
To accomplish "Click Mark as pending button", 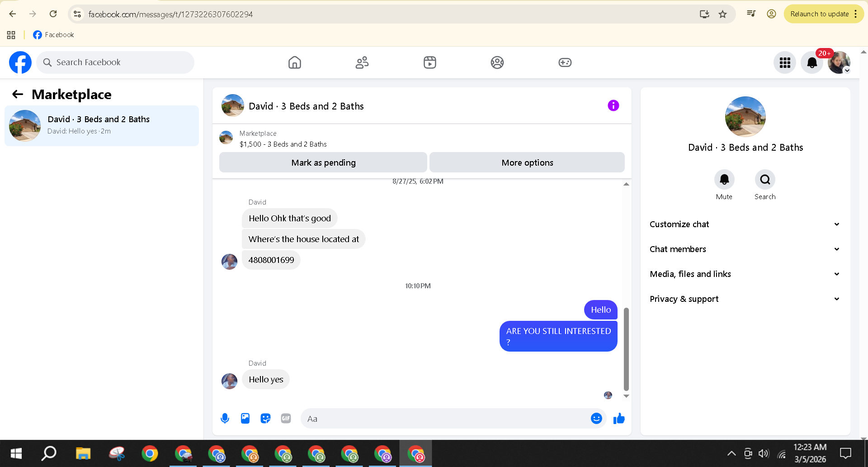I will [323, 162].
